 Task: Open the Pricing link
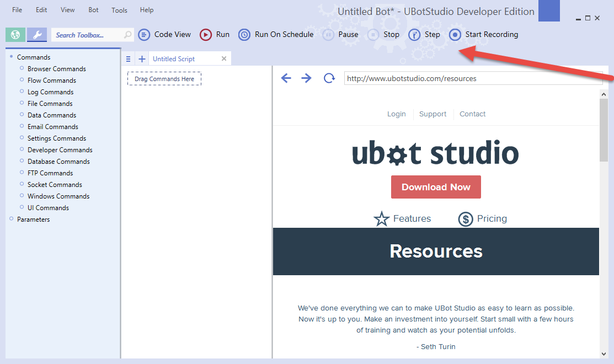point(492,218)
